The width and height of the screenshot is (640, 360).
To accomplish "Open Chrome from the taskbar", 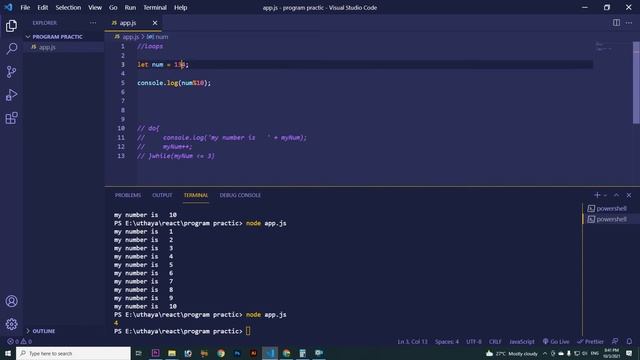I will (x=221, y=353).
